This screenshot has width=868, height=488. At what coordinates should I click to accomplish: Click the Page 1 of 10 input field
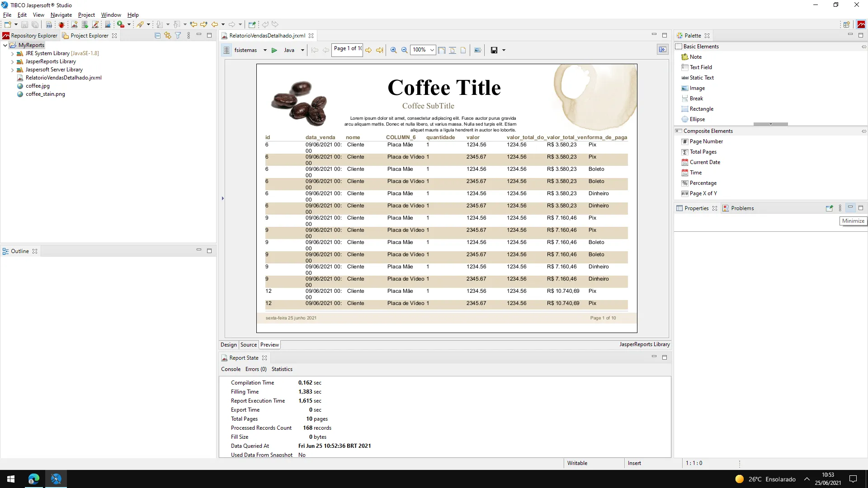[x=347, y=49]
